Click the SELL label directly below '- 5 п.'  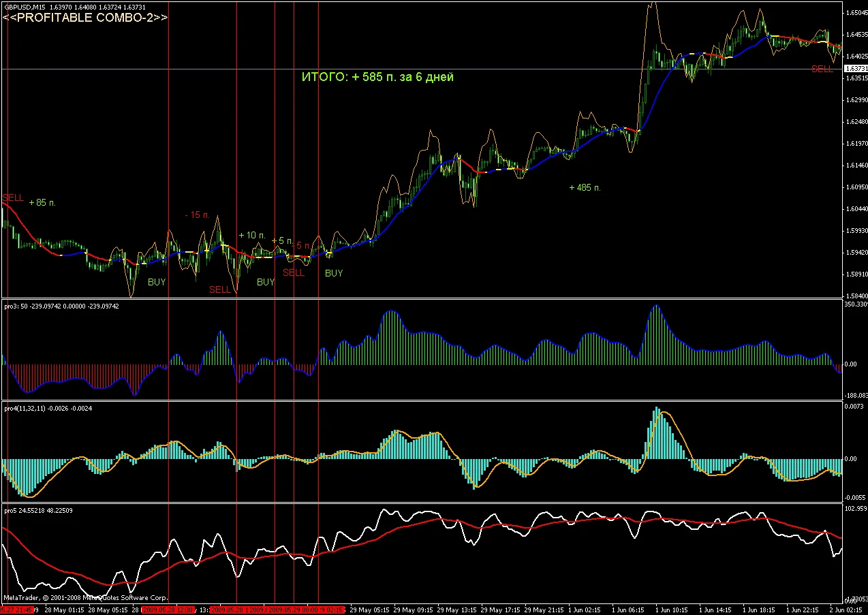pyautogui.click(x=294, y=272)
